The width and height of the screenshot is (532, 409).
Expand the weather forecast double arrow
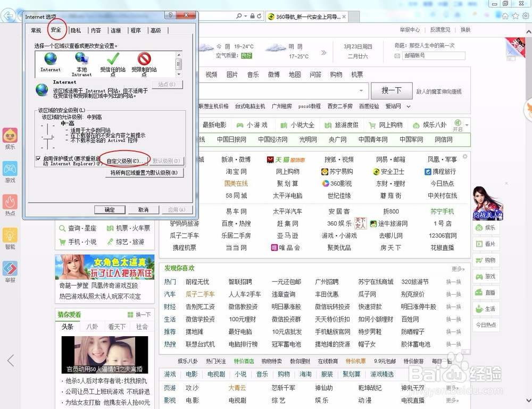click(x=323, y=53)
